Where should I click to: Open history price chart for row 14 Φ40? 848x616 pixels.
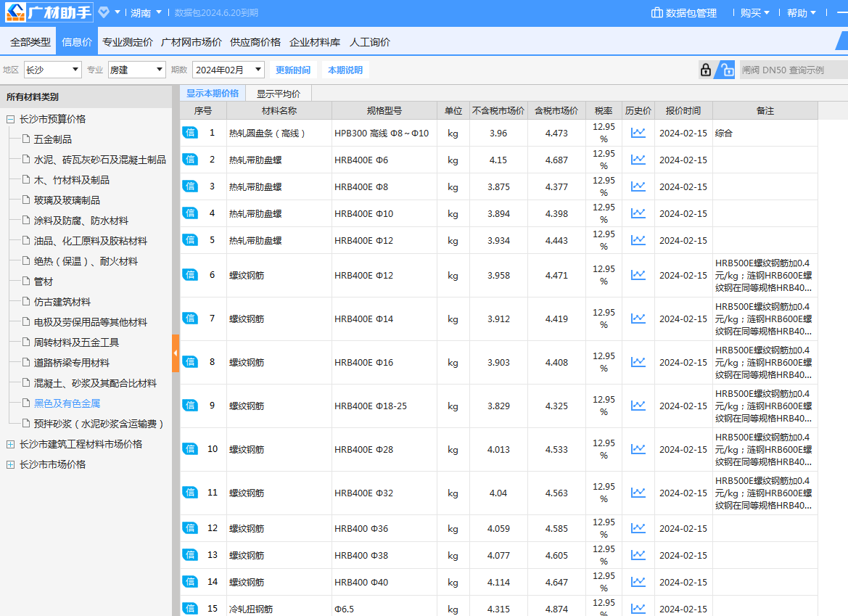pyautogui.click(x=638, y=582)
